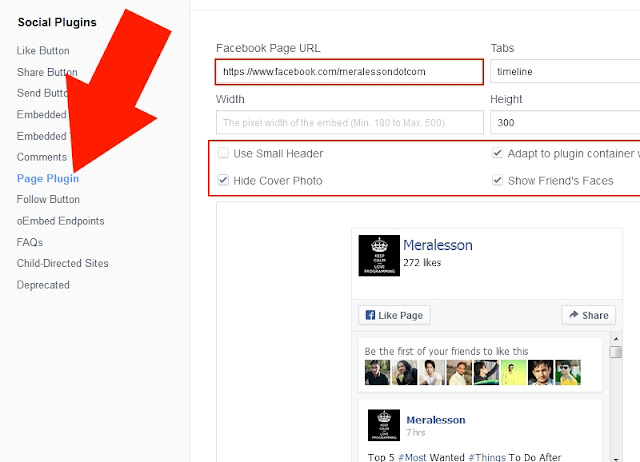The height and width of the screenshot is (462, 640).
Task: Click the Social Plugins heading
Action: 57,22
